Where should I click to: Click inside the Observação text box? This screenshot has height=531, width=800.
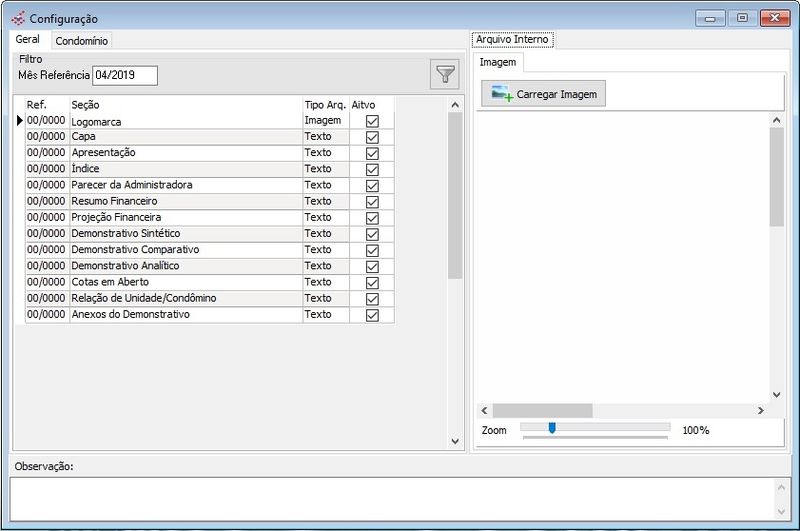click(x=390, y=497)
